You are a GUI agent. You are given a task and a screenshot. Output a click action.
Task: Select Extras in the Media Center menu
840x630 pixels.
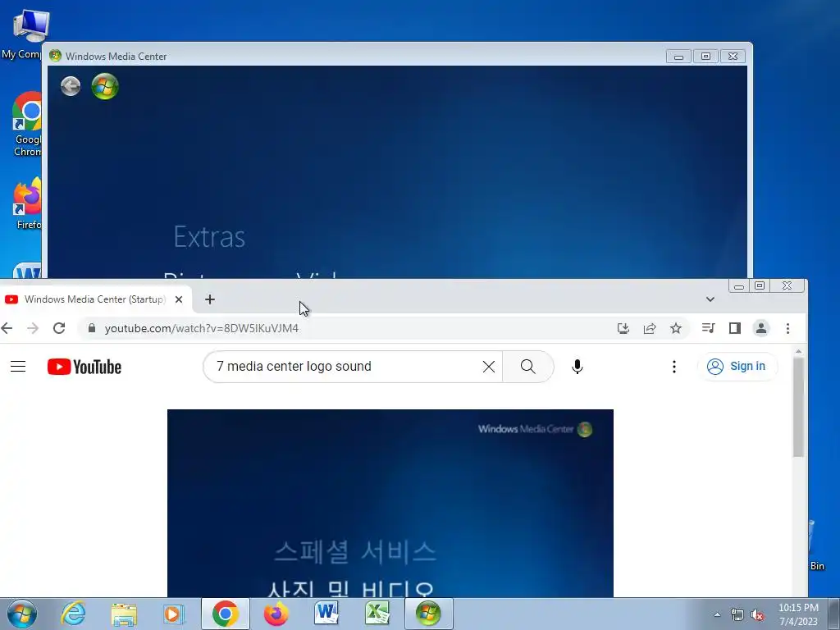point(209,237)
